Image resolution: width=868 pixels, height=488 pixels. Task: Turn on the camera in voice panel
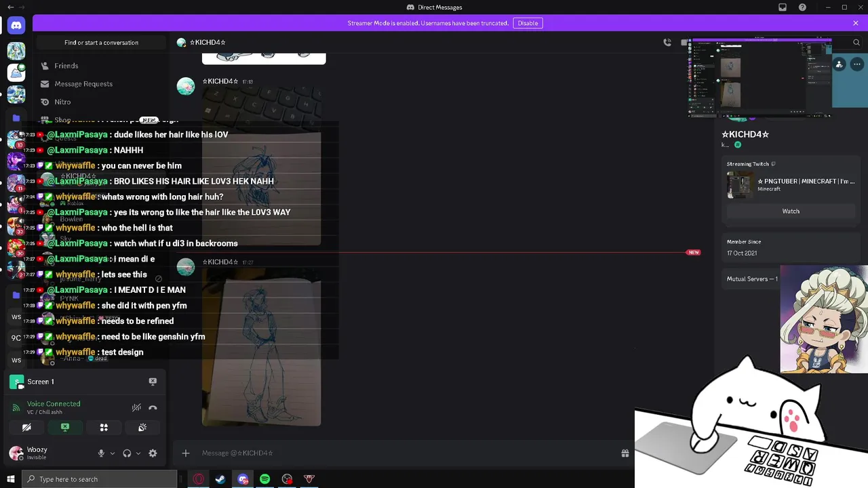26,428
